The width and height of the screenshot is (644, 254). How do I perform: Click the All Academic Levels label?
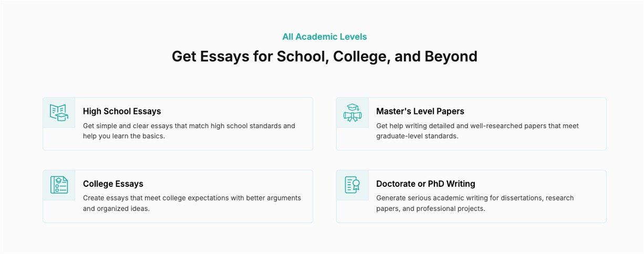click(x=325, y=37)
